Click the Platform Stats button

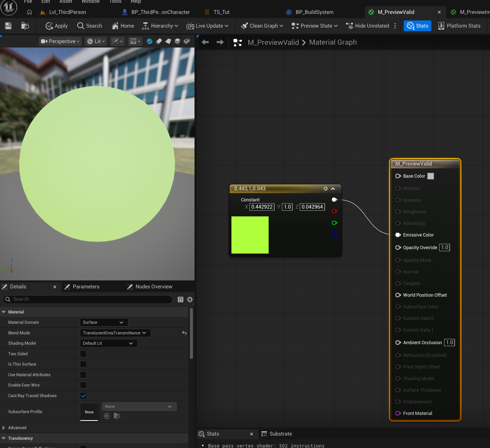(x=459, y=26)
